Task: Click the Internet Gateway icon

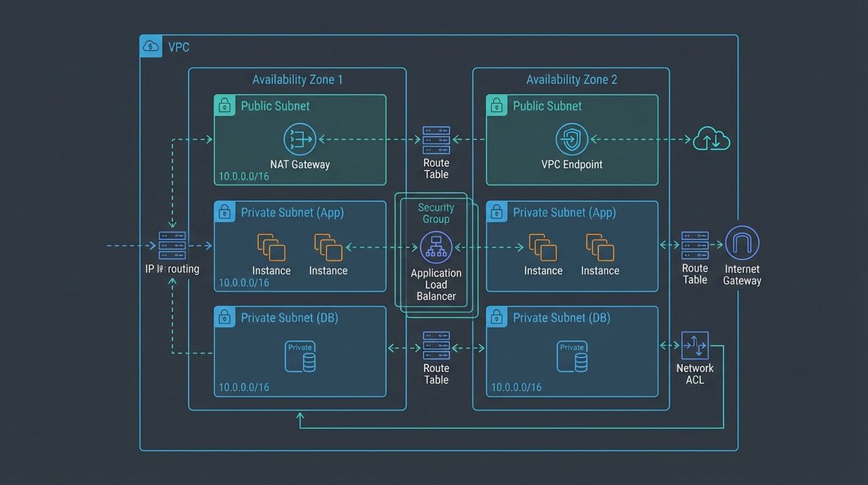Action: tap(742, 244)
